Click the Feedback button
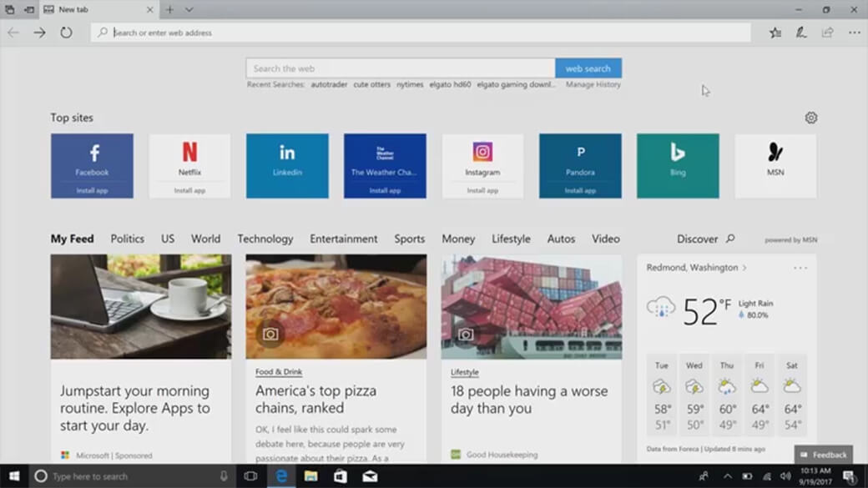The image size is (868, 488). coord(823,455)
